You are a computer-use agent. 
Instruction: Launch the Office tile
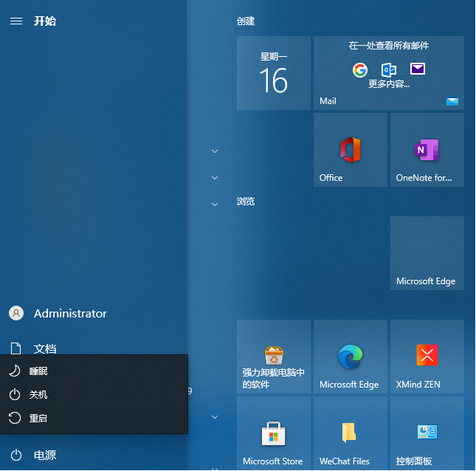coord(351,150)
